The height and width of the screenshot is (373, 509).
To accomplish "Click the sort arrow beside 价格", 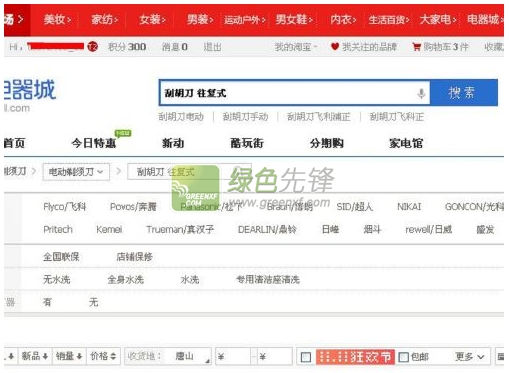I will point(113,356).
